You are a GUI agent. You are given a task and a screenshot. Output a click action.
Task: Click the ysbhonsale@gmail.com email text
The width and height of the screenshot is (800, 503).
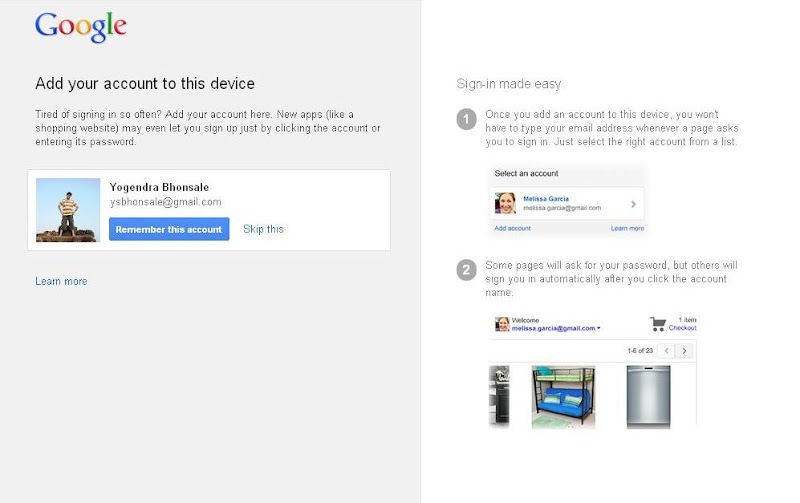[166, 202]
